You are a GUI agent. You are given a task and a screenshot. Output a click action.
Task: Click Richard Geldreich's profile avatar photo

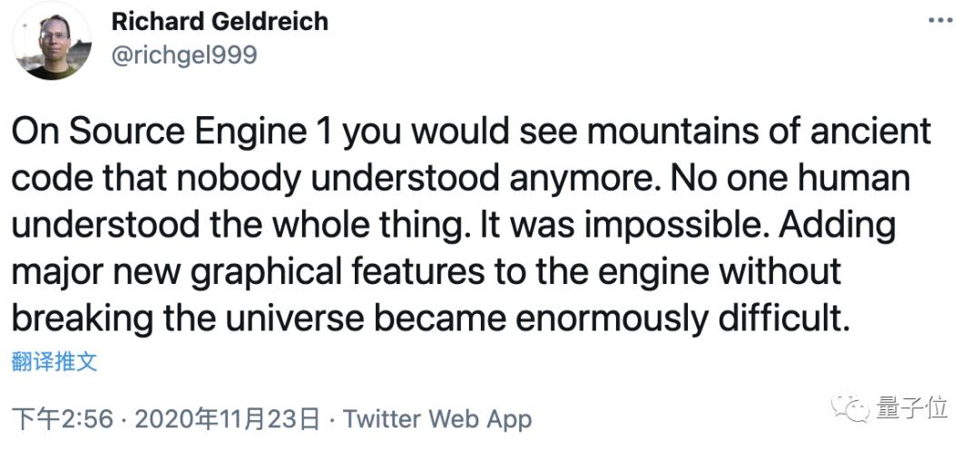tap(52, 41)
